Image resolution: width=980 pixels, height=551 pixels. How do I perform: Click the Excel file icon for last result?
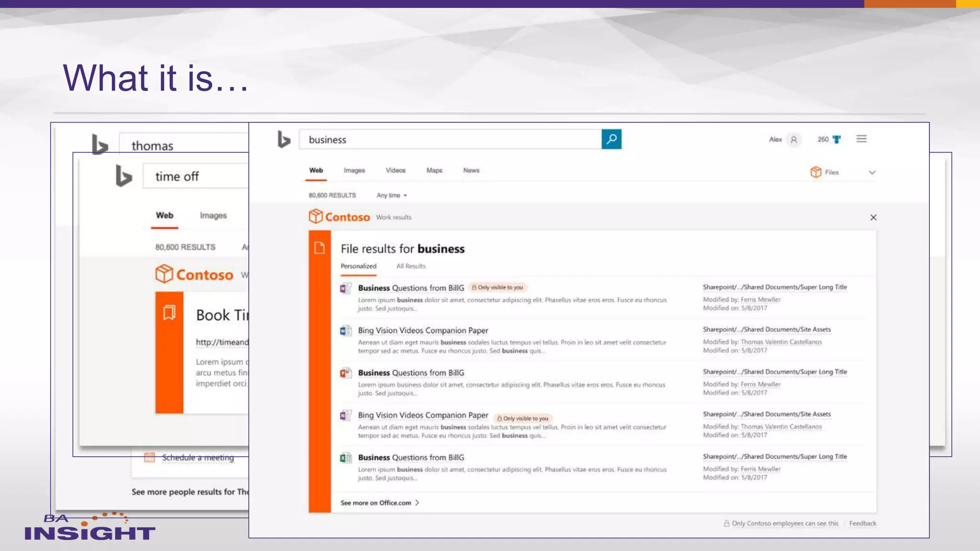coord(345,458)
